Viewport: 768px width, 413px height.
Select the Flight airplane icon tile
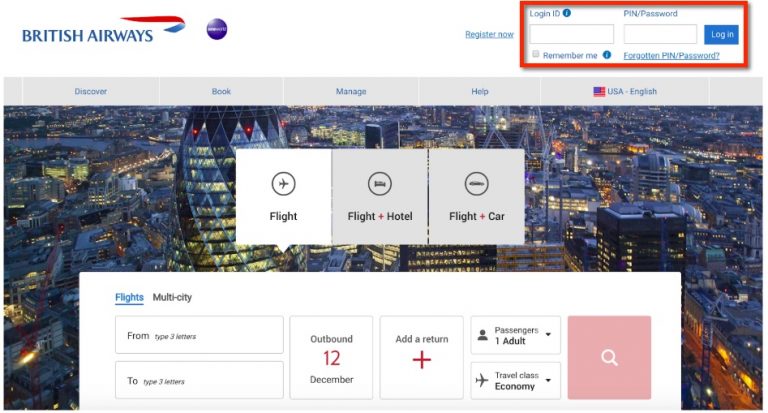click(283, 196)
